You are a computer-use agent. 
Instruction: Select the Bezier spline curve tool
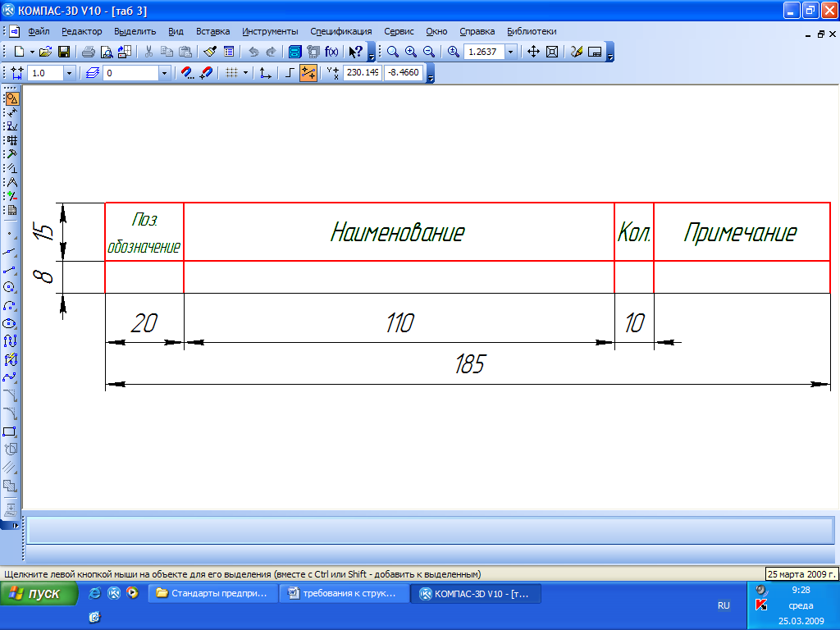pyautogui.click(x=10, y=377)
